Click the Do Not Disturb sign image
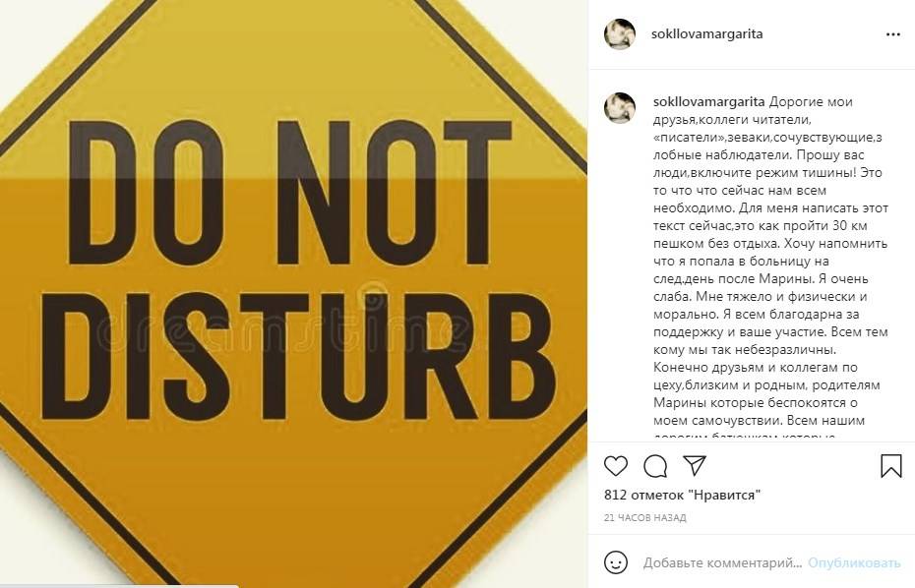This screenshot has height=588, width=915. (x=293, y=294)
